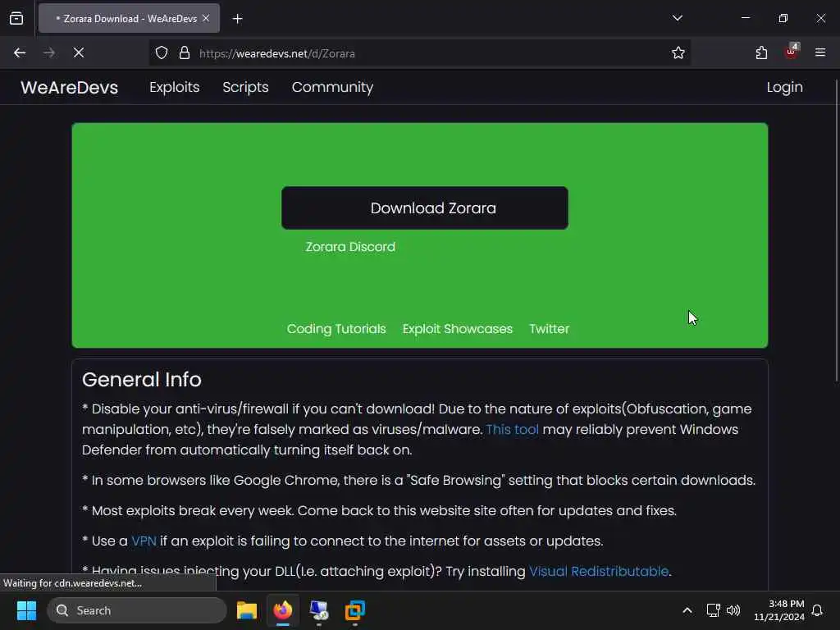Expand the list all tabs chevron

(677, 18)
